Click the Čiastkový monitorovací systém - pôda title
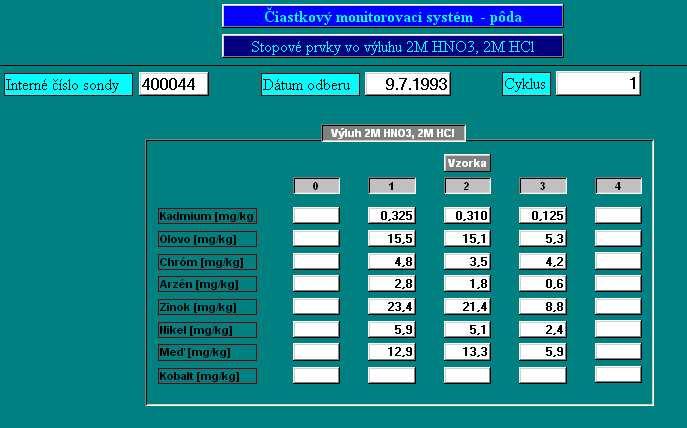Screen dimensions: 687x428 pos(393,17)
